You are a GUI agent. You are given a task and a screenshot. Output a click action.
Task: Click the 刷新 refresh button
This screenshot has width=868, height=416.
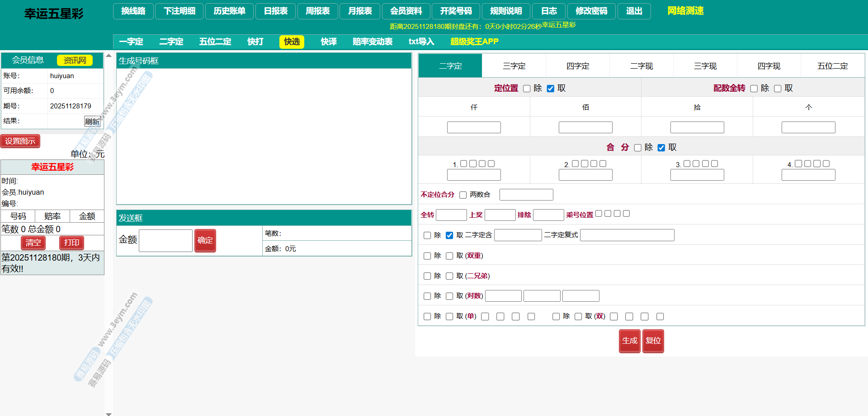[92, 122]
